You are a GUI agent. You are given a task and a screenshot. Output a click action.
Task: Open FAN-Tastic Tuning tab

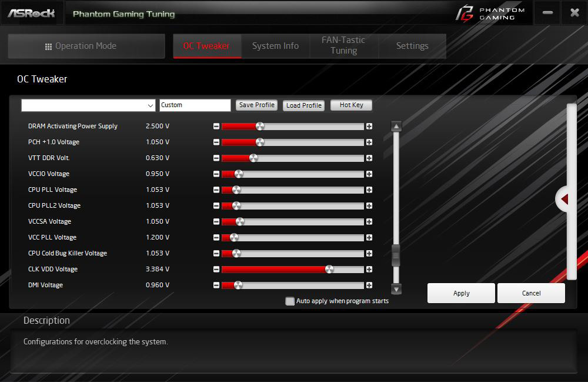click(343, 45)
